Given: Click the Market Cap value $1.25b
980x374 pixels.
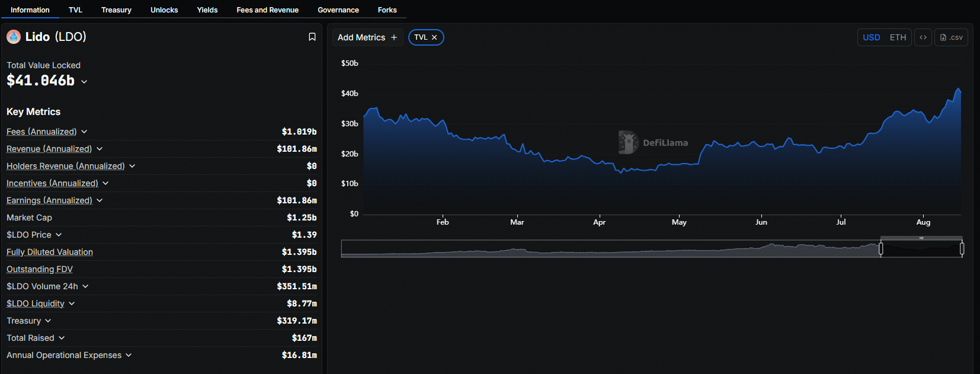Looking at the screenshot, I should [302, 218].
